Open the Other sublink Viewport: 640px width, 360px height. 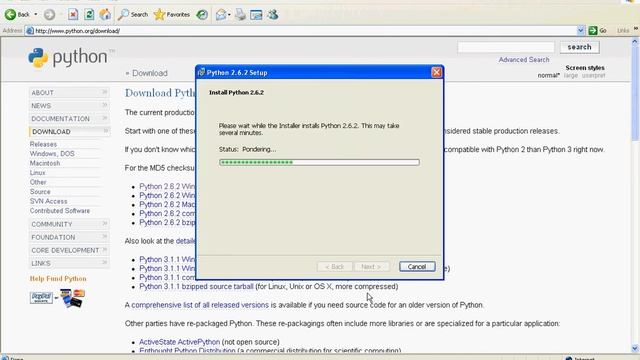coord(38,182)
